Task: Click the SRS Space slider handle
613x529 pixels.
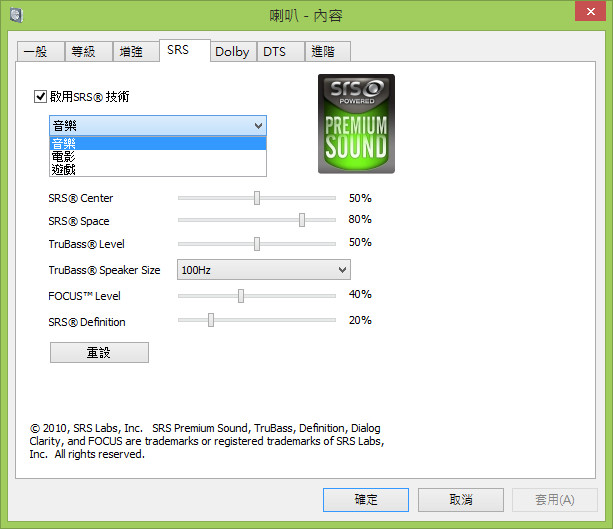Action: pyautogui.click(x=302, y=220)
